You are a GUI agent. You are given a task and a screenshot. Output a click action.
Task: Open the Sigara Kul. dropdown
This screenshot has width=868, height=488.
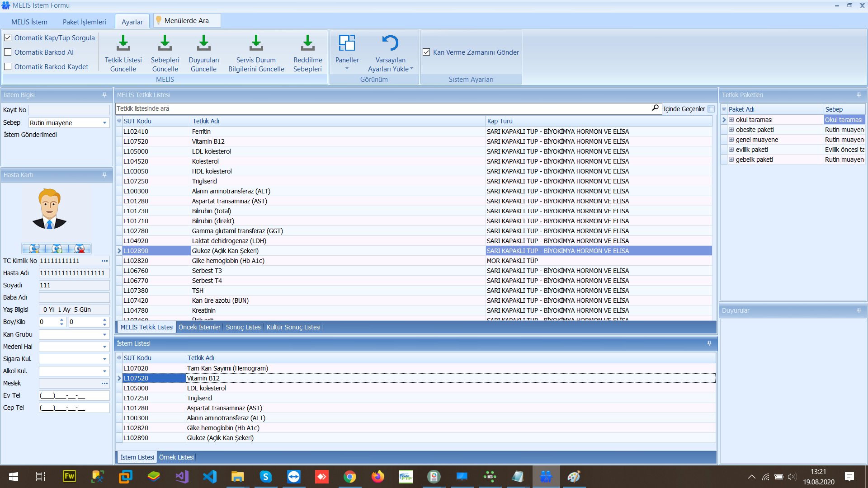point(105,359)
